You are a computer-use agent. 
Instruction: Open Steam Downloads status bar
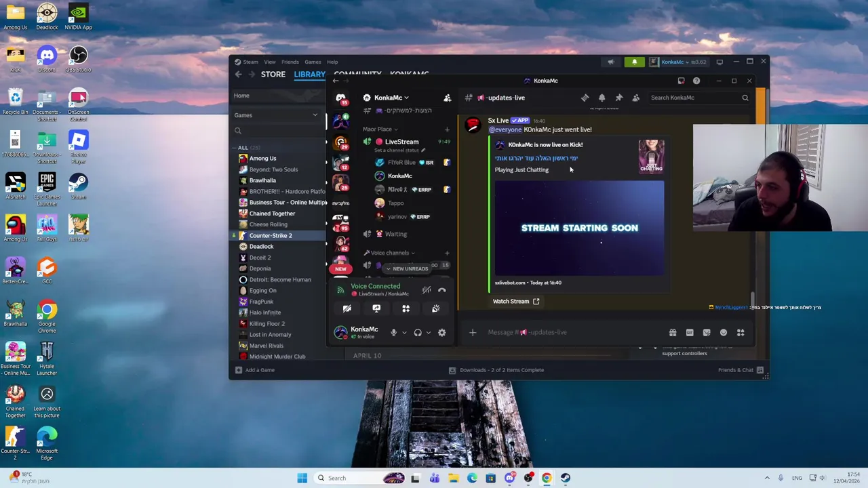click(x=496, y=370)
